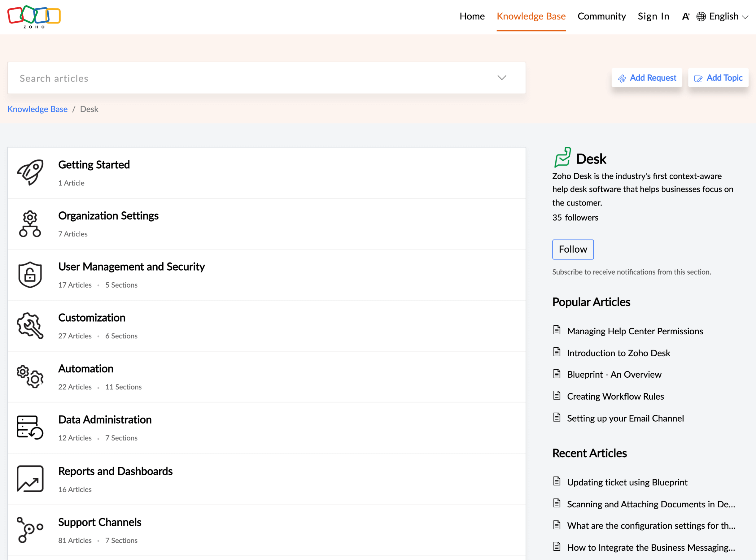Click the Automation settings gear icon
Image resolution: width=756 pixels, height=560 pixels.
(x=29, y=376)
